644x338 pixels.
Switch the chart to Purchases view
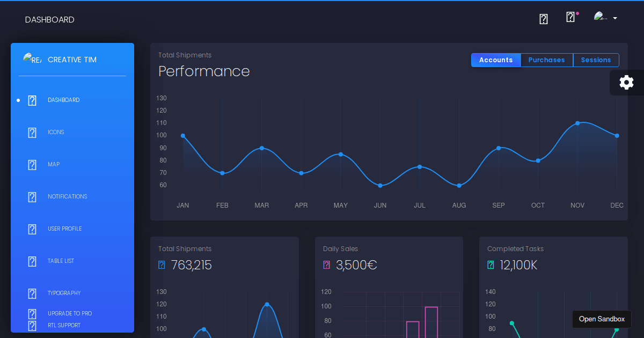point(546,60)
